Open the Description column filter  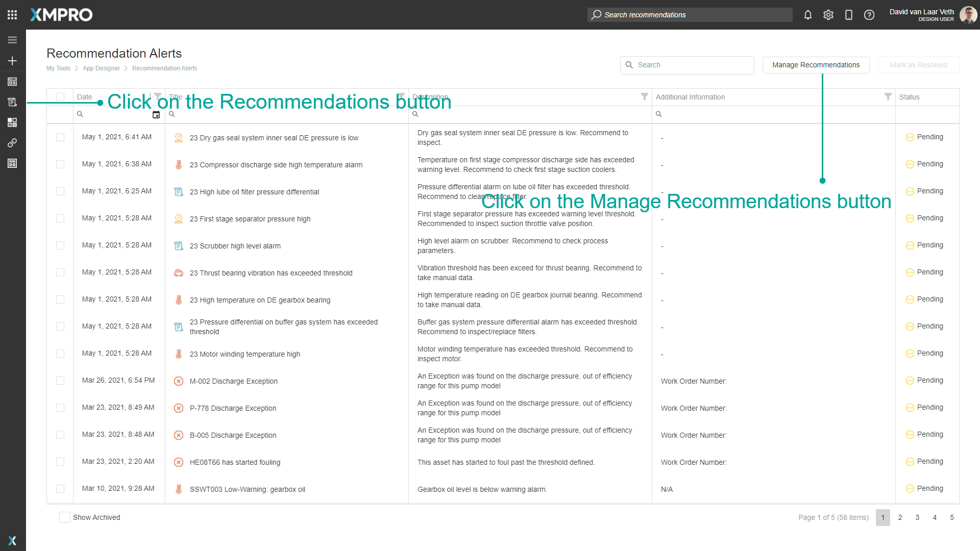click(x=645, y=96)
